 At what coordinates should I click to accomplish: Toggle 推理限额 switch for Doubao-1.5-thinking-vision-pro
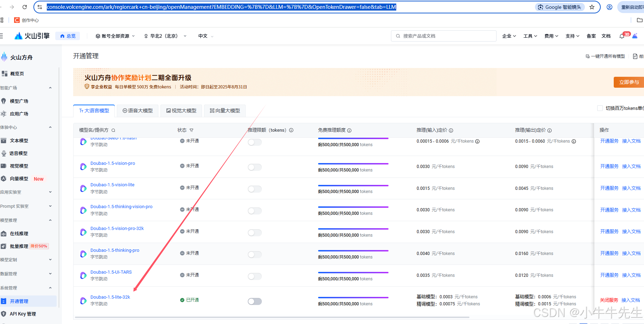(255, 211)
